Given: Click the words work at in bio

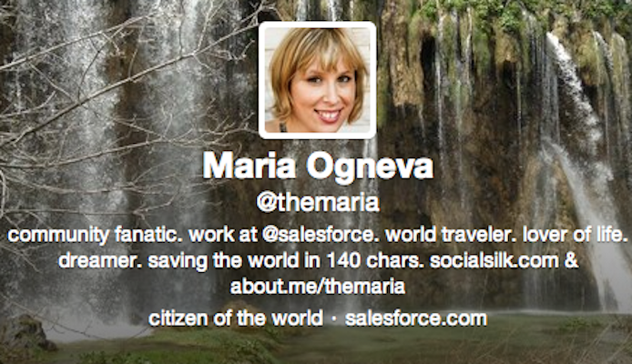Looking at the screenshot, I should [223, 235].
